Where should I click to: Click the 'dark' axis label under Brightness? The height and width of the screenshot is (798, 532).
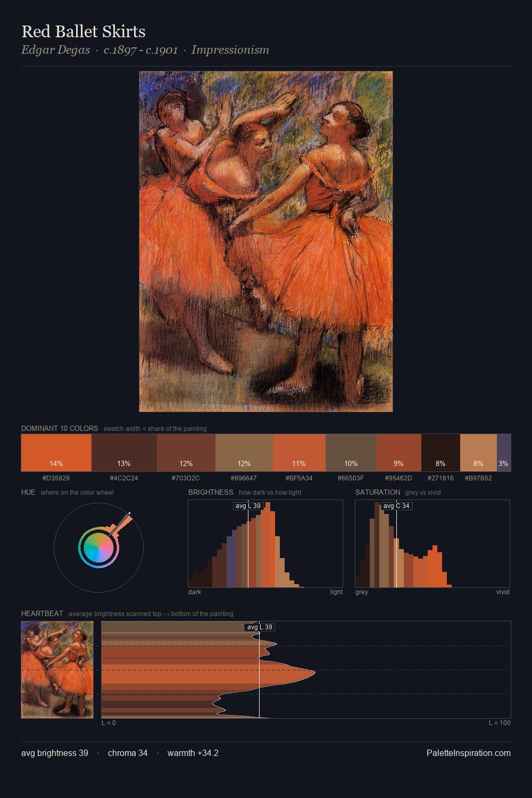[x=195, y=592]
